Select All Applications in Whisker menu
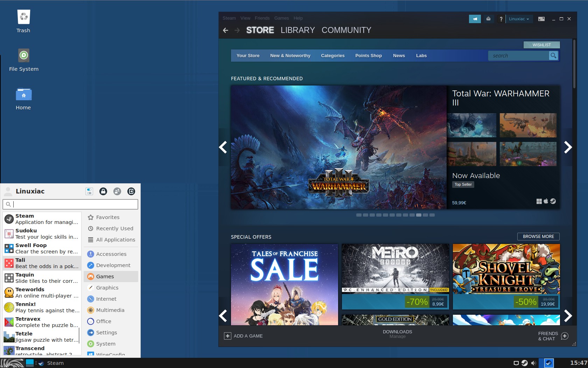Viewport: 588px width, 368px height. pos(111,240)
